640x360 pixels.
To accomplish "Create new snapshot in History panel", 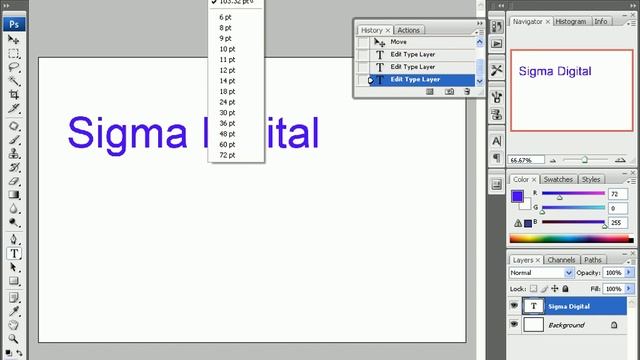I will (x=449, y=92).
